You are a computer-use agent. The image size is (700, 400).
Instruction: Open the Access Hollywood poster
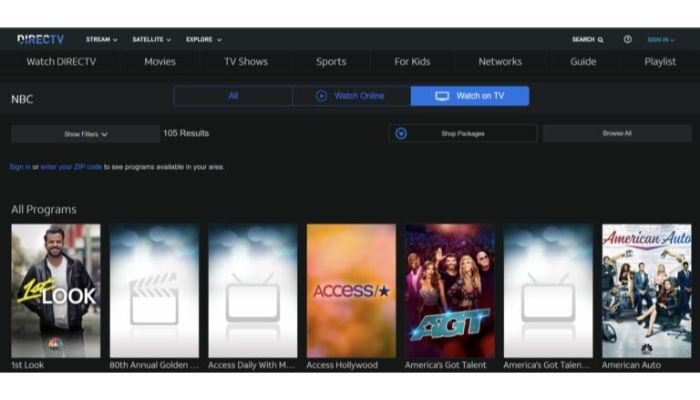click(x=351, y=291)
